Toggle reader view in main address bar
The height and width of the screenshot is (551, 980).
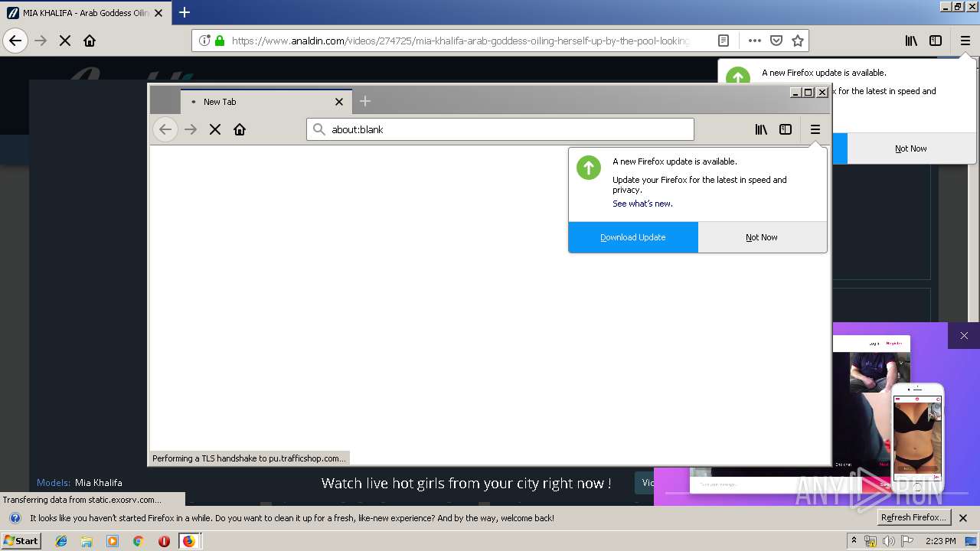coord(724,41)
